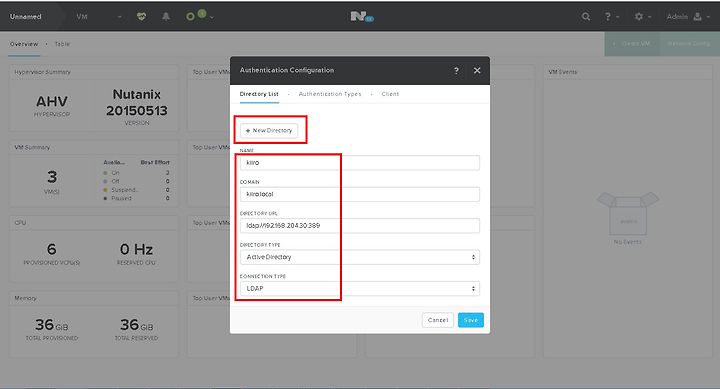
Task: Open the settings gear menu
Action: (639, 17)
